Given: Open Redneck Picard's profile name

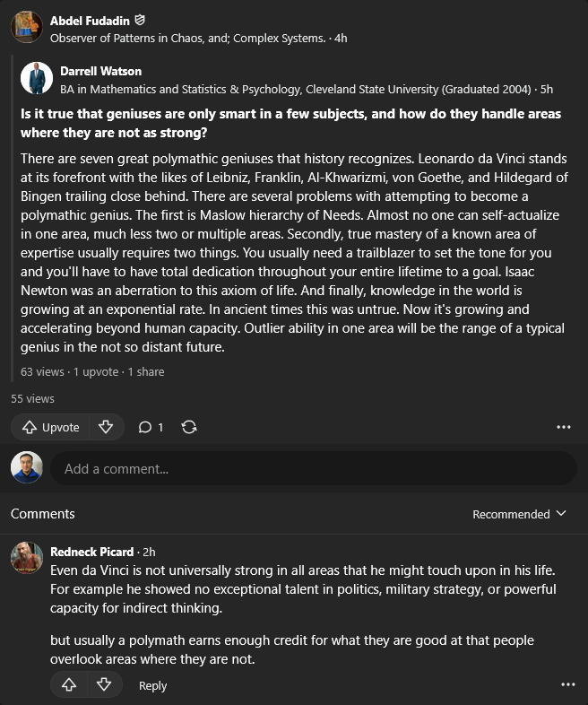Looking at the screenshot, I should click(x=91, y=552).
